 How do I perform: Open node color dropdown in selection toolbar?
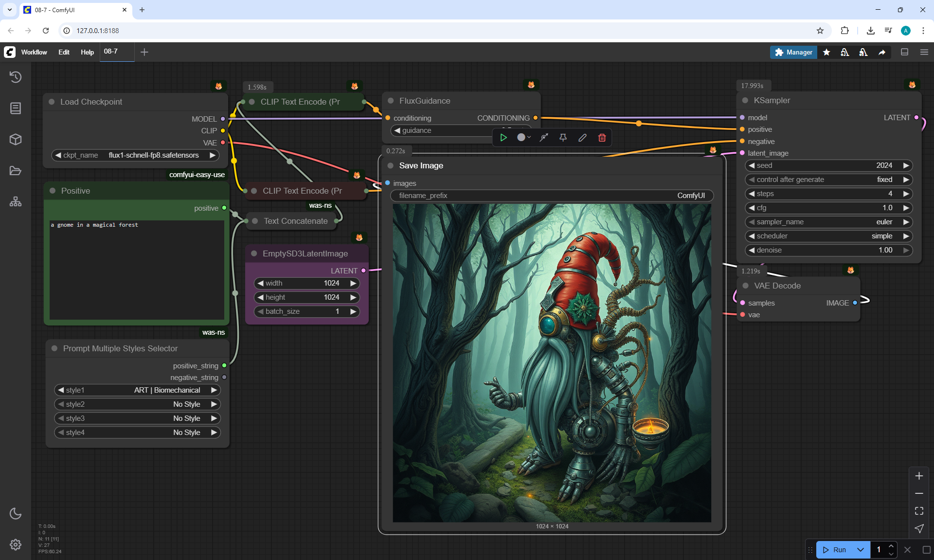[x=523, y=138]
